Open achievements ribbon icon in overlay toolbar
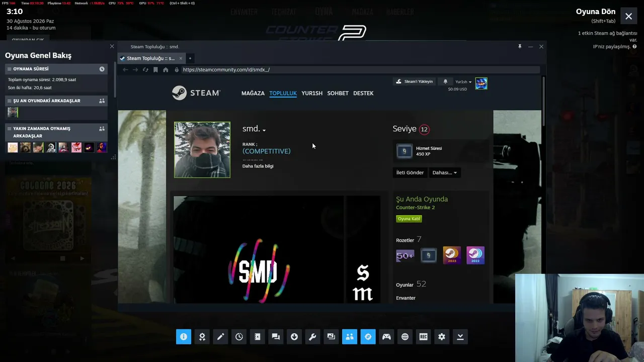 202,337
